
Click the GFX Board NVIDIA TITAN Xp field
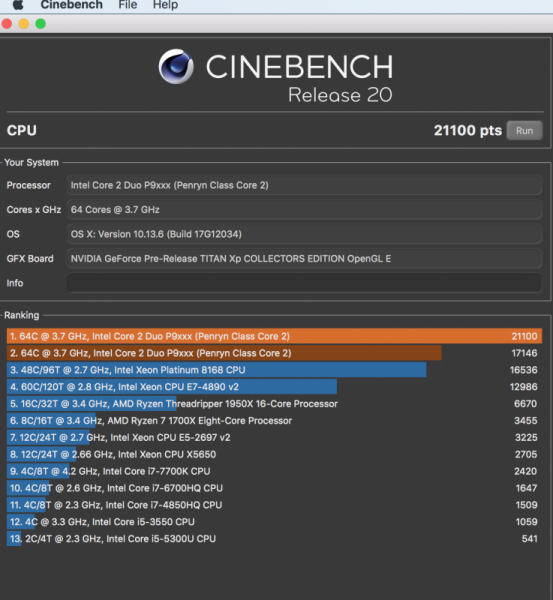(x=304, y=259)
